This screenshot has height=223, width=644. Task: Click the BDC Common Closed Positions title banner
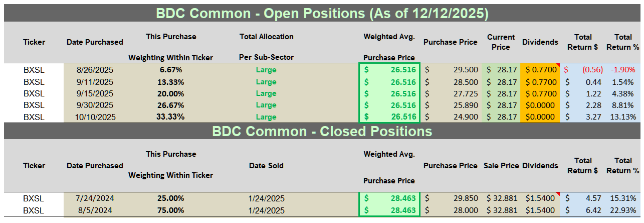point(322,132)
